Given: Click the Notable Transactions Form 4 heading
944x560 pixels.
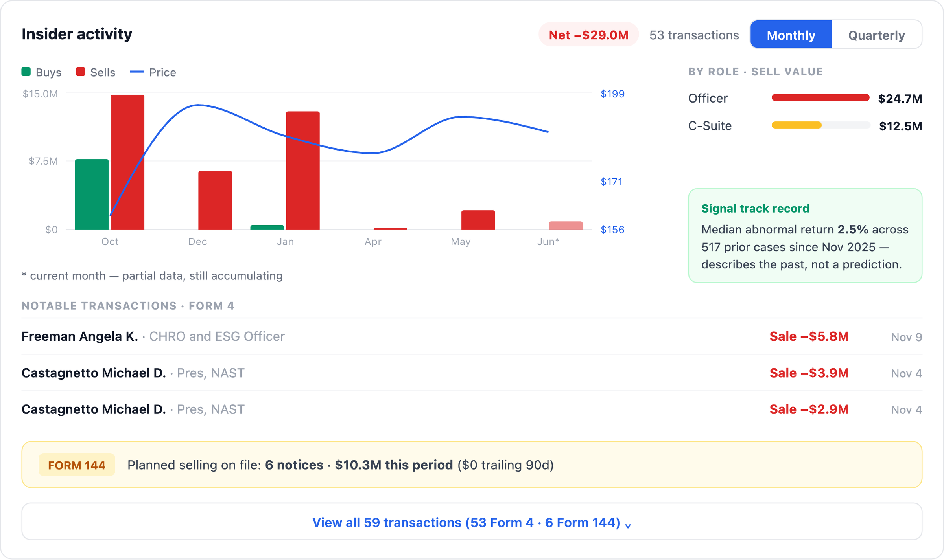Looking at the screenshot, I should click(128, 306).
